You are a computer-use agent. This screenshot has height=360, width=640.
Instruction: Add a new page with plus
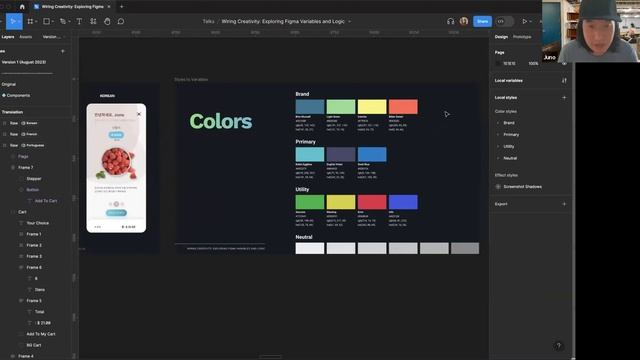point(62,51)
